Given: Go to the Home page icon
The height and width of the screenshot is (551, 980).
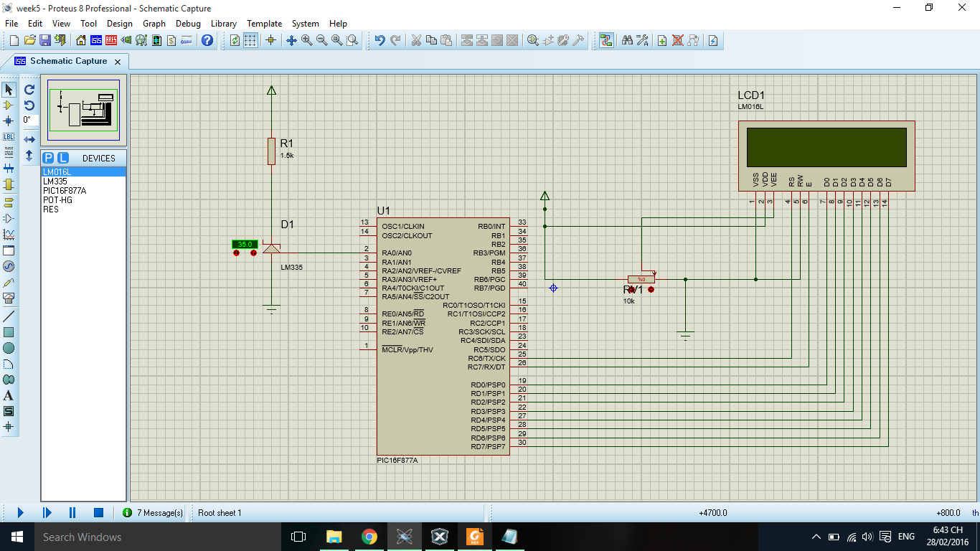Looking at the screenshot, I should [80, 40].
